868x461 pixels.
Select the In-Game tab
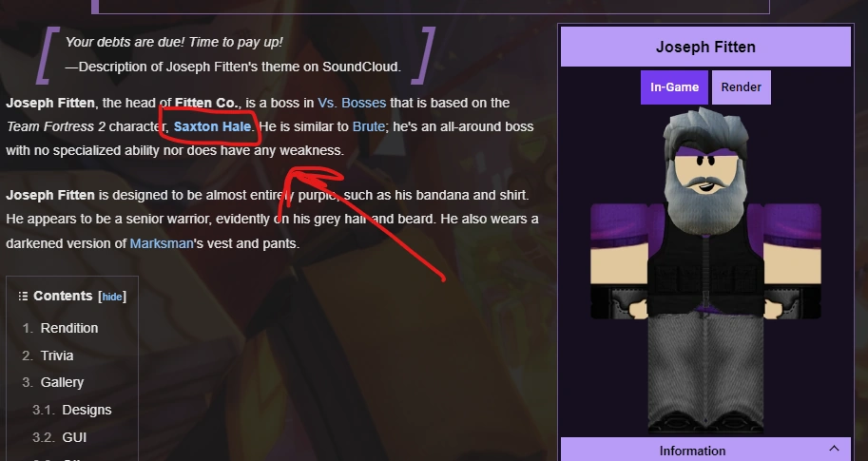tap(674, 86)
